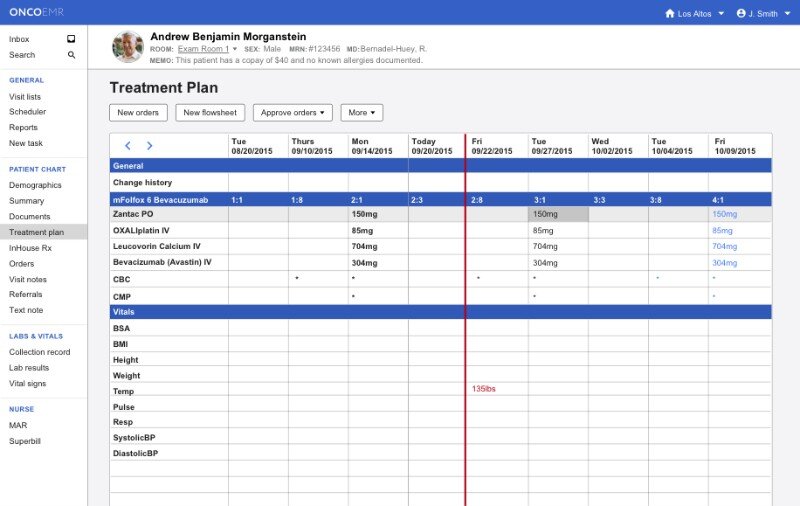Click the red 135lbs value
The width and height of the screenshot is (800, 506).
tap(484, 388)
